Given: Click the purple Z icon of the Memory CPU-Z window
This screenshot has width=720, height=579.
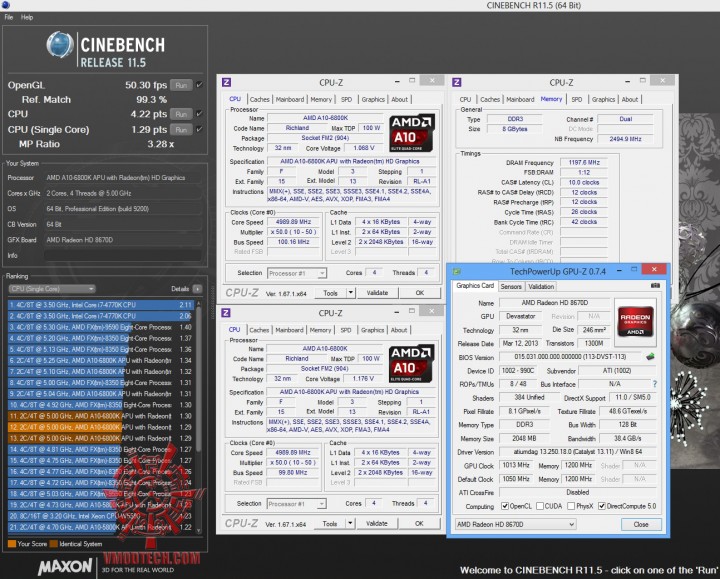Looking at the screenshot, I should 456,82.
